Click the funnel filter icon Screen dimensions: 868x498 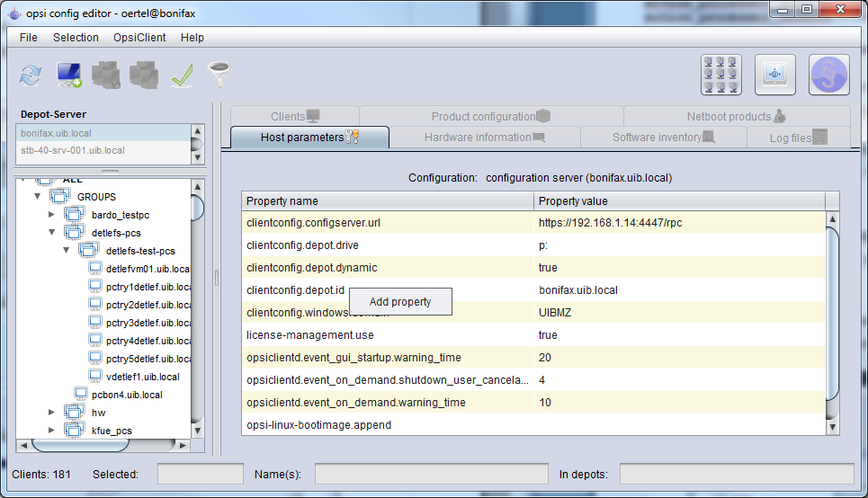point(219,75)
